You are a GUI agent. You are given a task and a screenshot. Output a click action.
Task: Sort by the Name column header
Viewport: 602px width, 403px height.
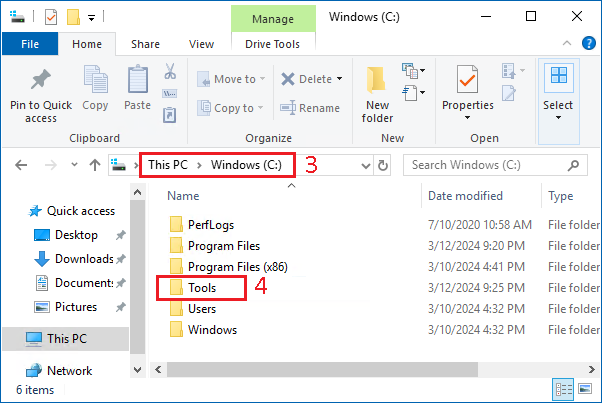[183, 196]
